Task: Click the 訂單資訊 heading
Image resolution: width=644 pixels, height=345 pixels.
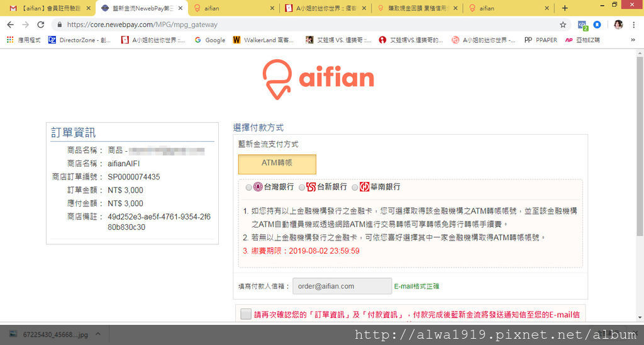Action: (73, 132)
